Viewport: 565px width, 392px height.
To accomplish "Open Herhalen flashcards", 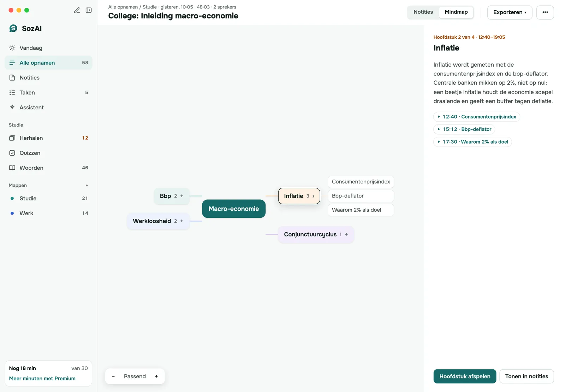I will pos(48,138).
